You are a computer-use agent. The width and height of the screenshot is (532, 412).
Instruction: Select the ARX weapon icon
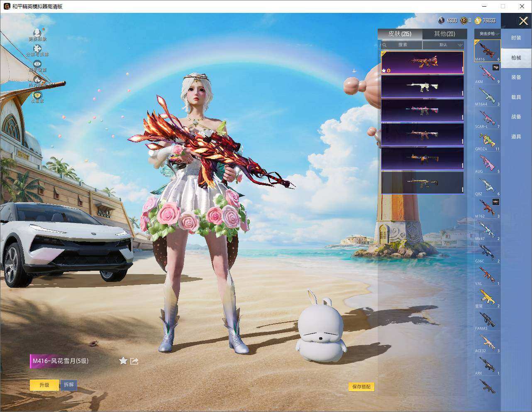click(488, 365)
